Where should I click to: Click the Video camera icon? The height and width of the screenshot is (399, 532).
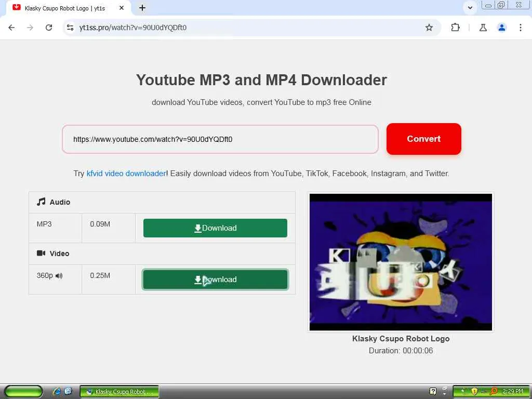point(41,253)
